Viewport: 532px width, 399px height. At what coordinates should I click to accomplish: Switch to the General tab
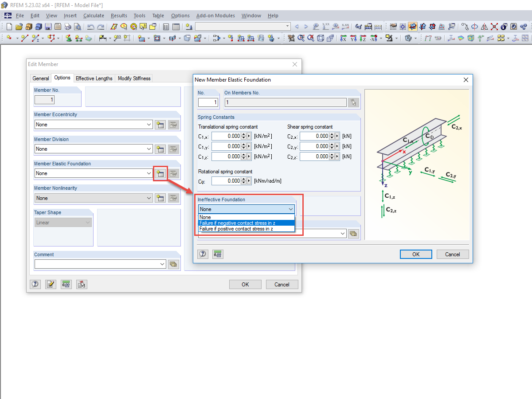[41, 78]
